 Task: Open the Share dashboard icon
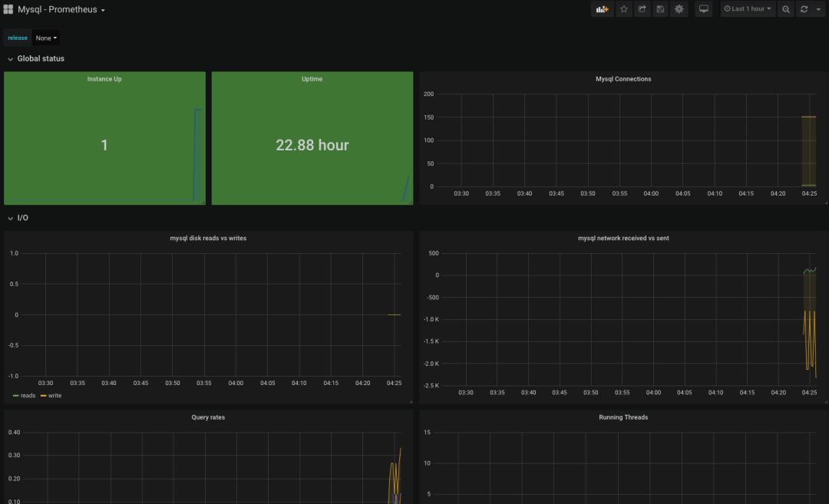click(642, 9)
